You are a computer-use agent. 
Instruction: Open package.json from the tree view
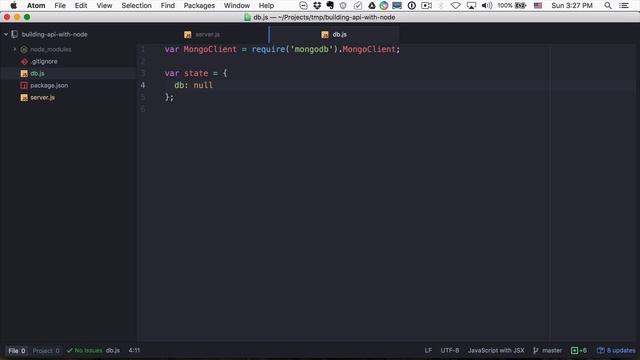pos(49,85)
